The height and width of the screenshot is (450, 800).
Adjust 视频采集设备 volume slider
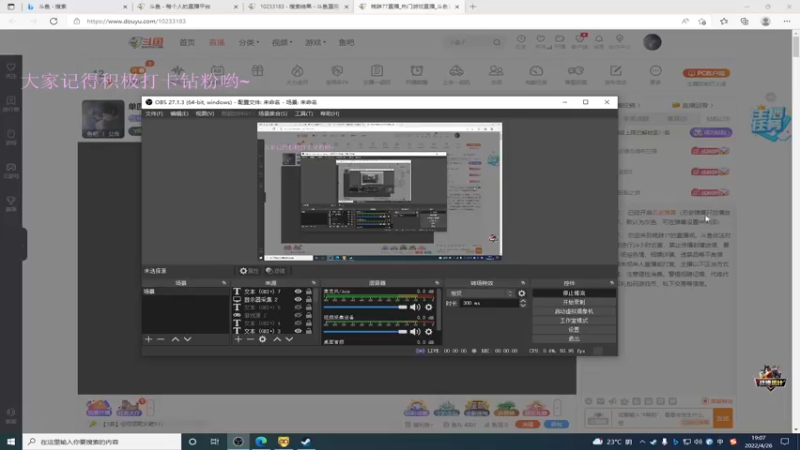(365, 332)
